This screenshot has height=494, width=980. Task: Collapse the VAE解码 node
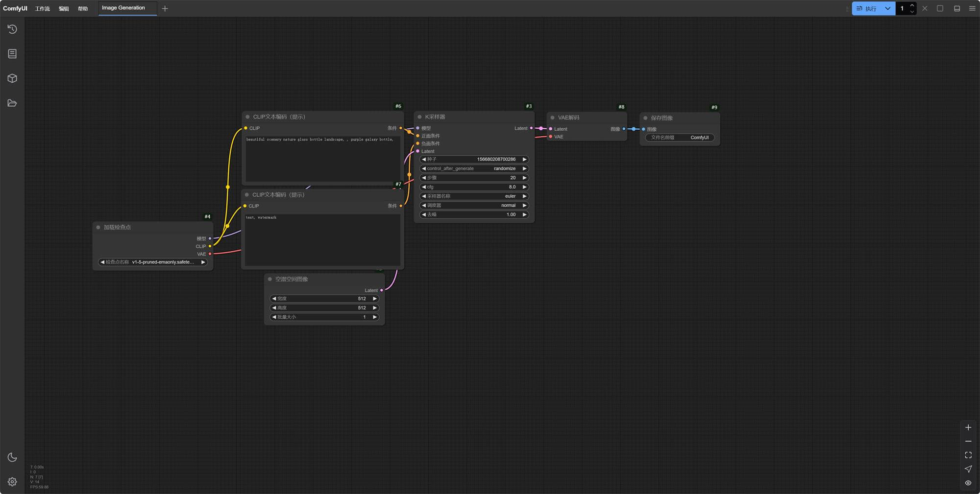pyautogui.click(x=552, y=118)
